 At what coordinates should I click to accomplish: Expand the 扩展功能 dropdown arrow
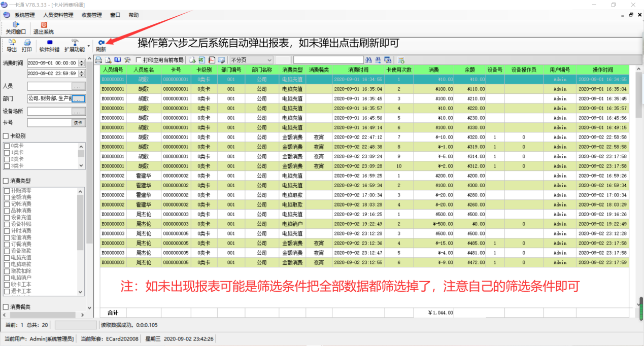pos(89,46)
